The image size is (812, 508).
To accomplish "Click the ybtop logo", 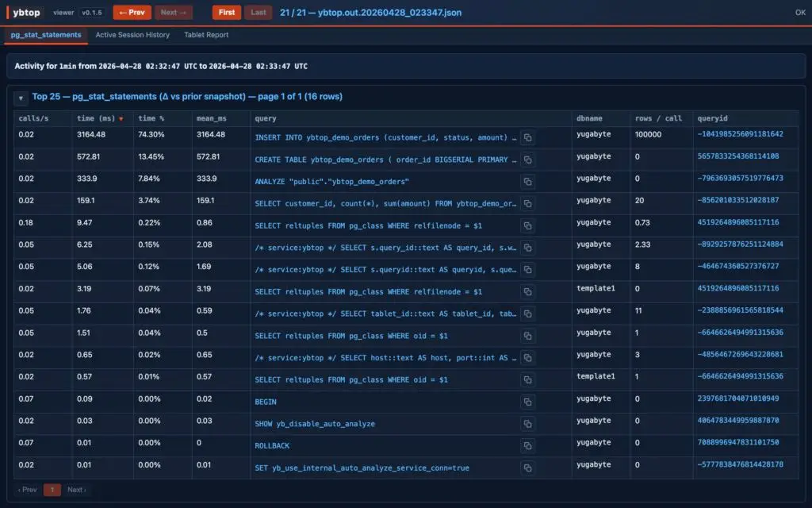I will click(x=26, y=13).
